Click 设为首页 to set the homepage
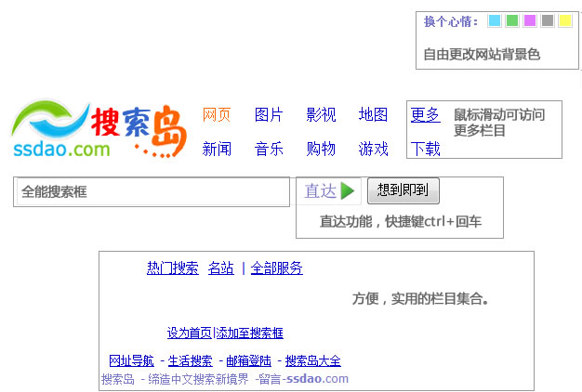 tap(189, 333)
